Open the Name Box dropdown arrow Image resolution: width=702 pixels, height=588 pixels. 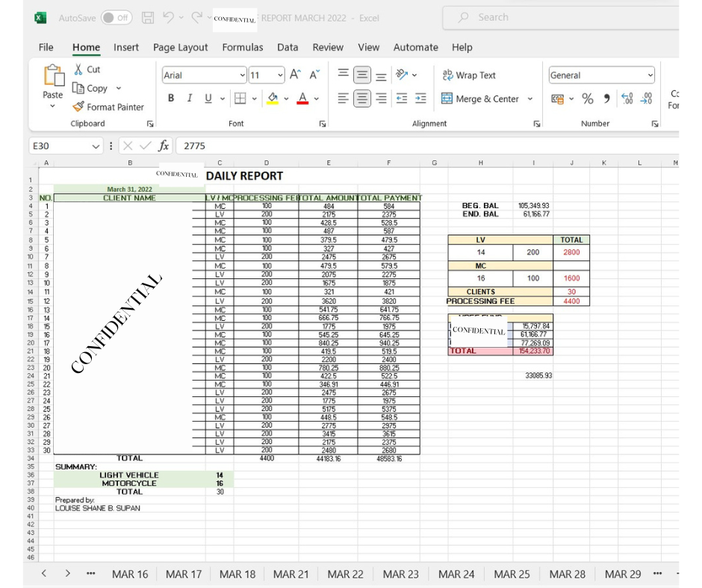tap(96, 146)
